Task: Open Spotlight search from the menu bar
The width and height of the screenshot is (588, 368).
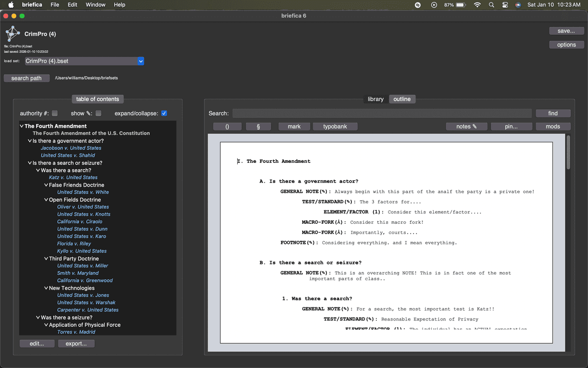Action: coord(491,5)
